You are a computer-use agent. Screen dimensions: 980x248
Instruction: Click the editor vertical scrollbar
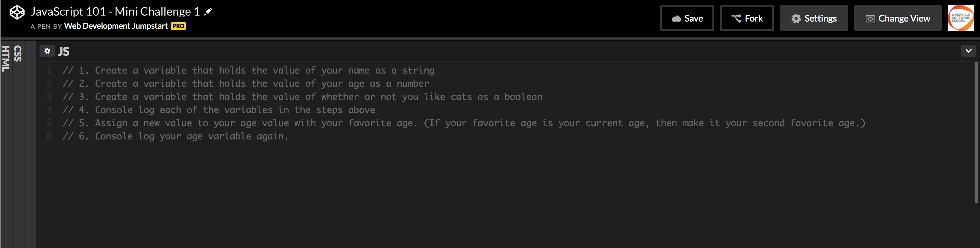pyautogui.click(x=976, y=132)
